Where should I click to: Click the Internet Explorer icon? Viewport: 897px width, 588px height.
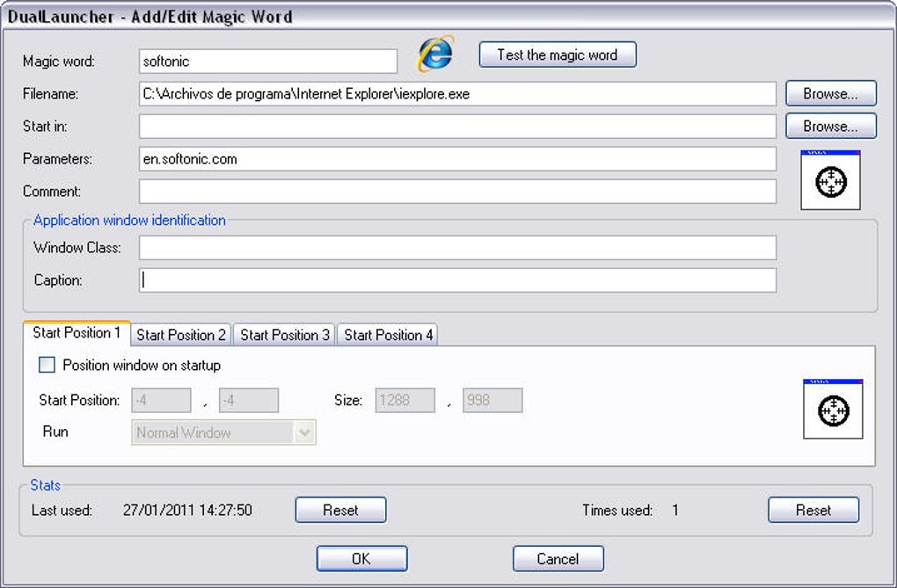(435, 54)
